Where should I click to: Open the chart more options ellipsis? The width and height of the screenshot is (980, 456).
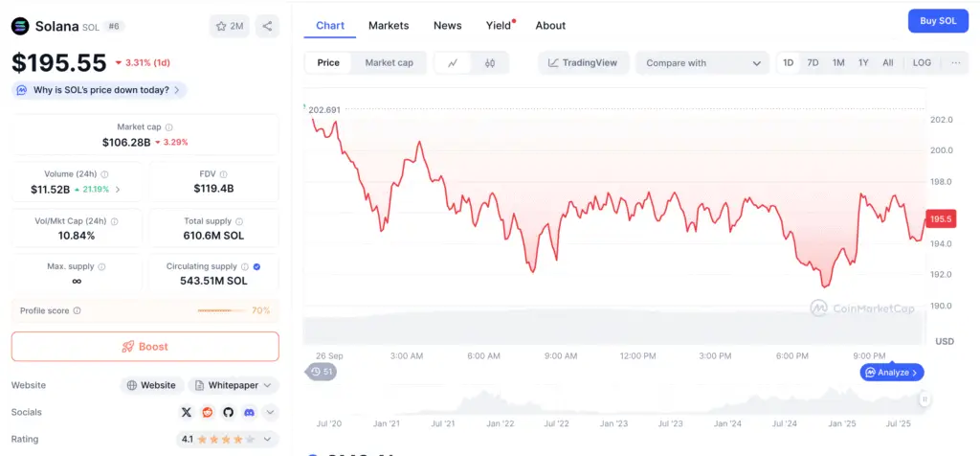point(956,63)
